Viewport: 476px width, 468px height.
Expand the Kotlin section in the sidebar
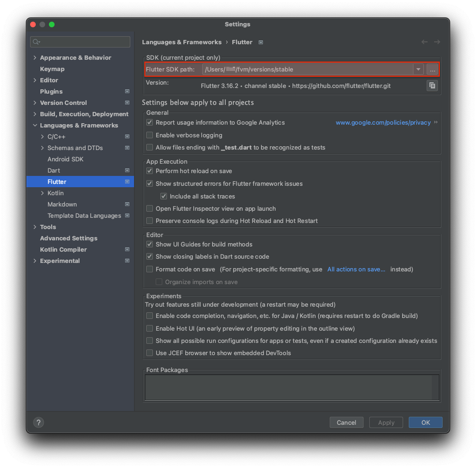[42, 193]
